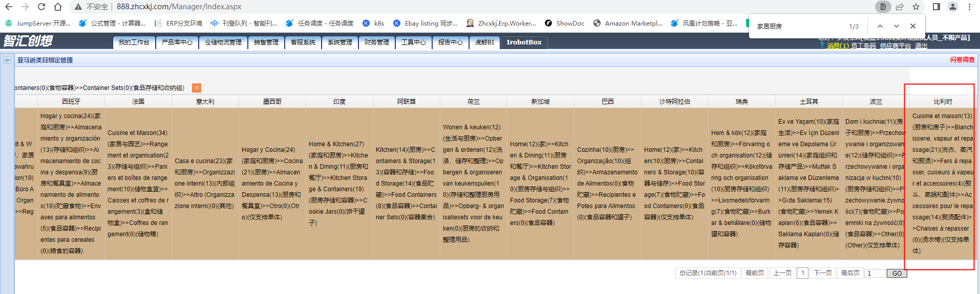Switch to the 我的工作台 tab

(x=134, y=42)
